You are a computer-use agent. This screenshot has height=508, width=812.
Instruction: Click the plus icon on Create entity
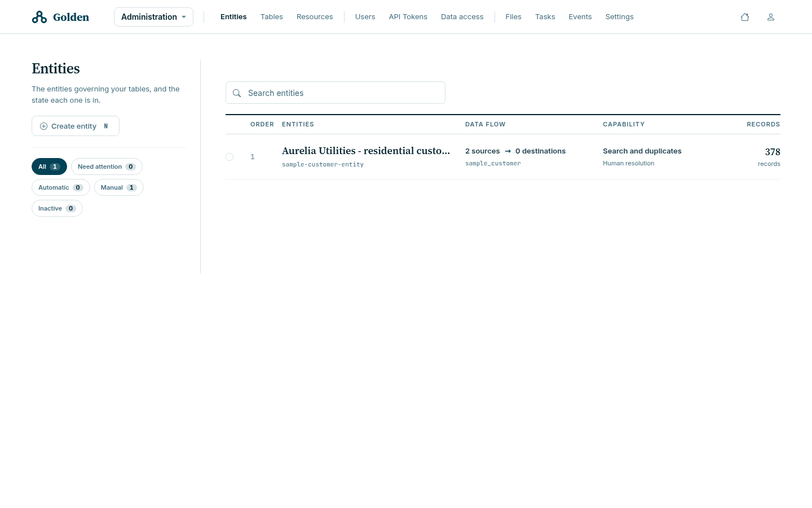(43, 126)
